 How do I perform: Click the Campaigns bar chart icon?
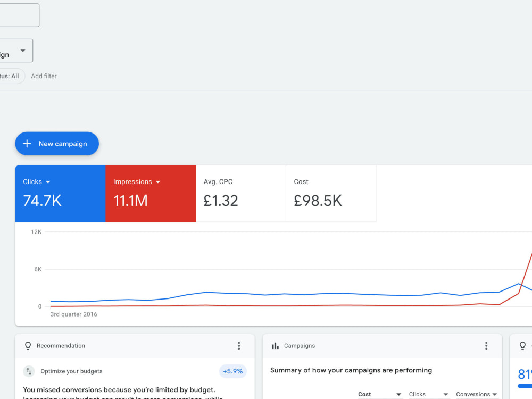point(275,346)
